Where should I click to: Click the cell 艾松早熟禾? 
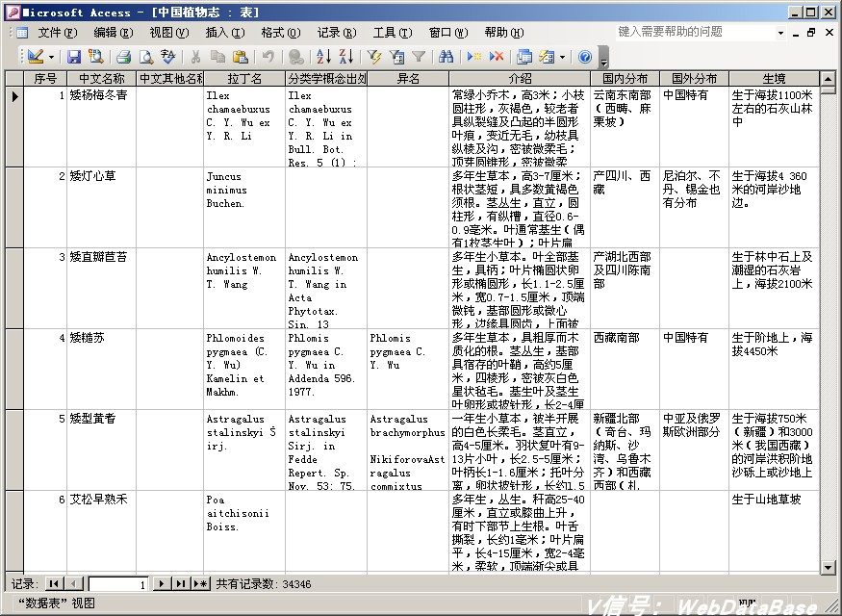pyautogui.click(x=101, y=531)
